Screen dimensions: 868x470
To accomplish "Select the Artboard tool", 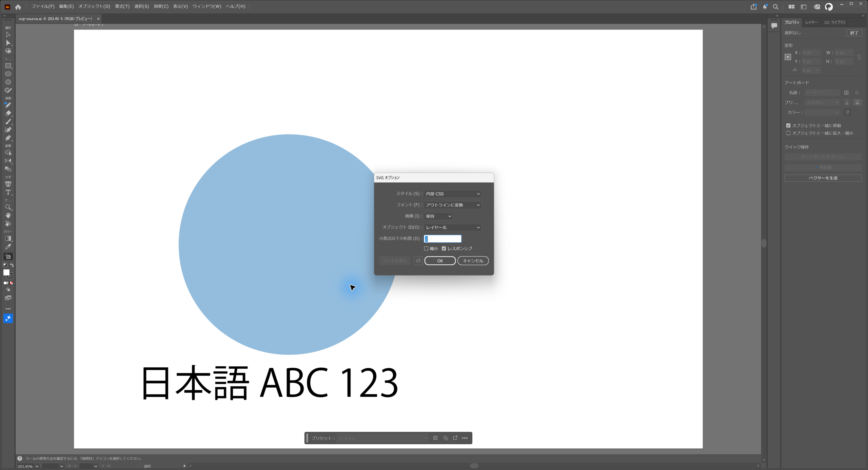I will [8, 257].
